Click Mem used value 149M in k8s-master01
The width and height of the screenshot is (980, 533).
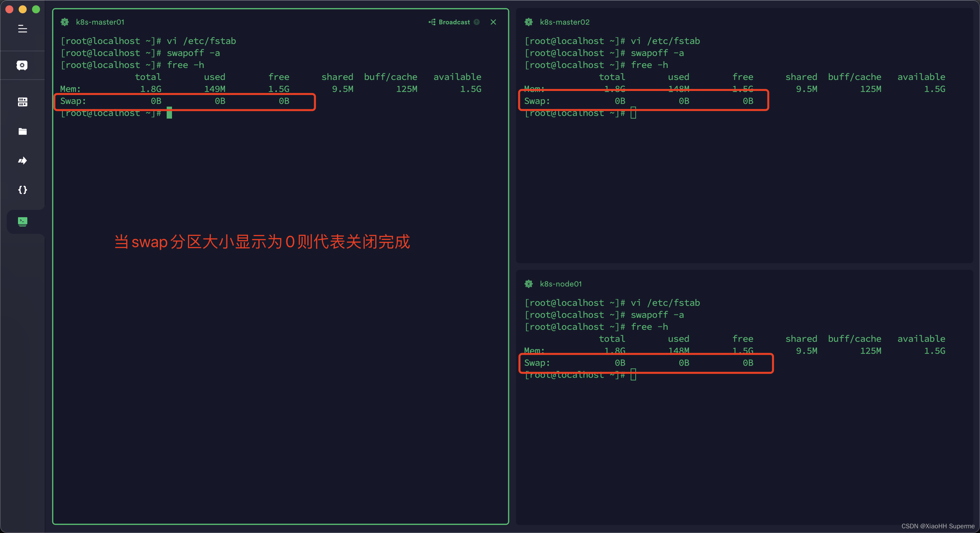[x=215, y=89]
